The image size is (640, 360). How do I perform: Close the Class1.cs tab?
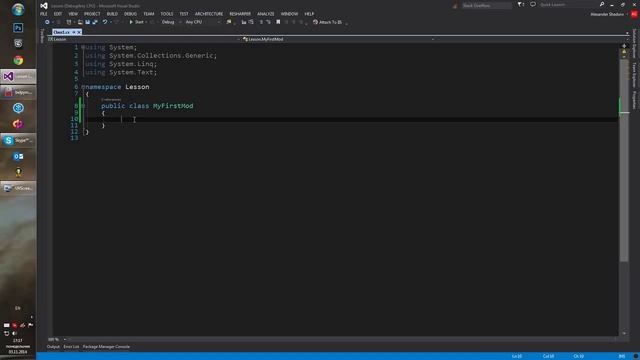(79, 32)
